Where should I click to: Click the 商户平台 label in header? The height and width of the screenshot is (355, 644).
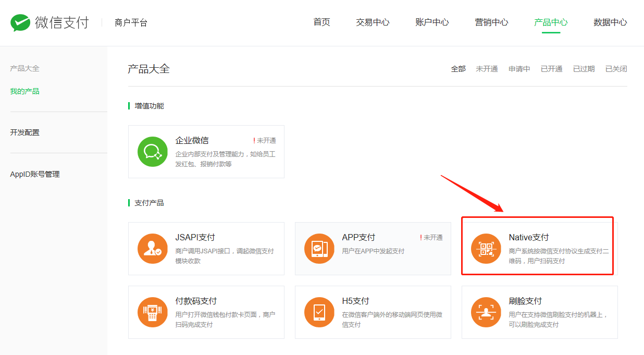[x=131, y=23]
